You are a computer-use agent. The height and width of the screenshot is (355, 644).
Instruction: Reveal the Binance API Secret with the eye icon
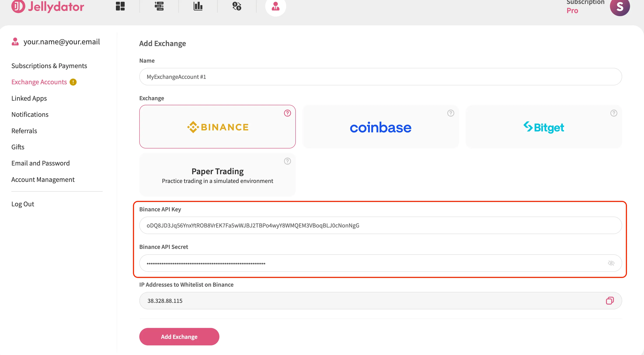[611, 263]
